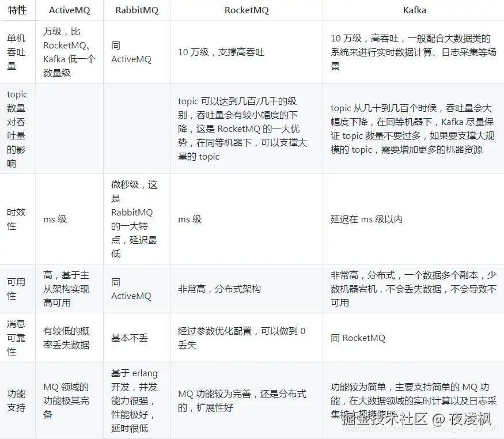This screenshot has width=504, height=439.
Task: Click the 消息可靠性 row label
Action: point(16,338)
